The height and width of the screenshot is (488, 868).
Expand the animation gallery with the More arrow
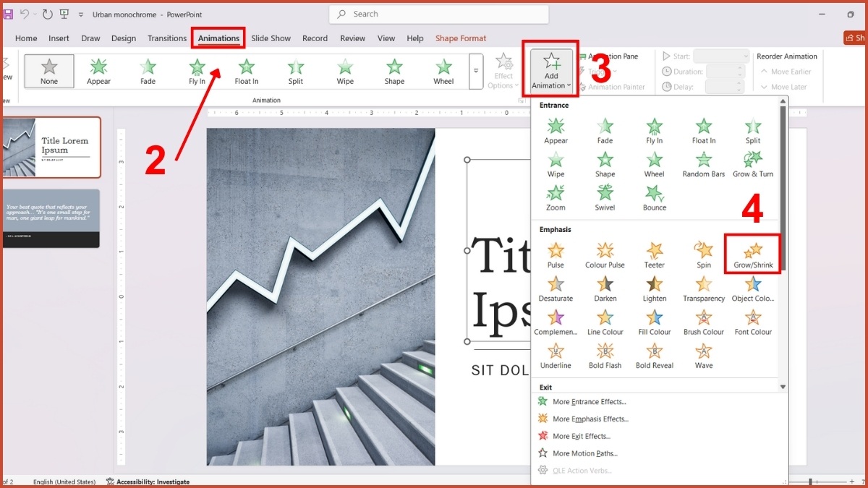coord(475,71)
